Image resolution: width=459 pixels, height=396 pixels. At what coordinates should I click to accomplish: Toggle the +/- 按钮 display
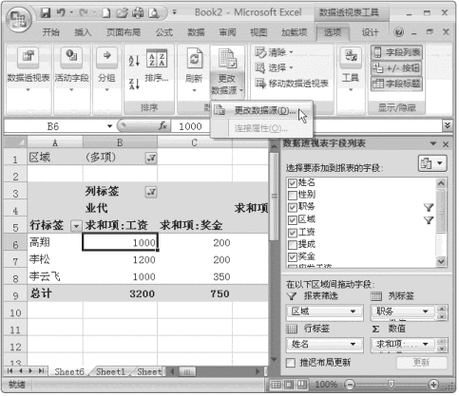[x=397, y=68]
